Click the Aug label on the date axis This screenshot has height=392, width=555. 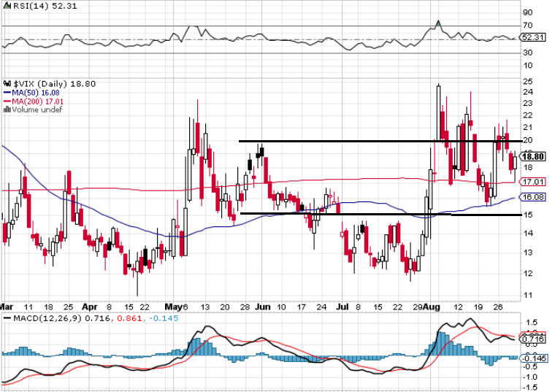[435, 307]
